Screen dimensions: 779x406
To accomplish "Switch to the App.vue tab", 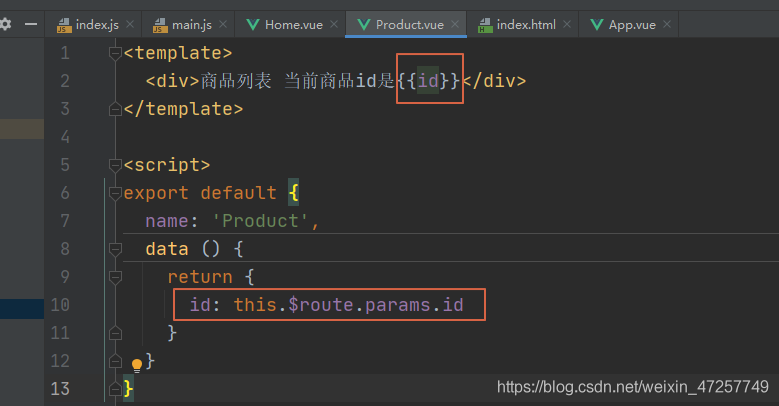I will 628,24.
